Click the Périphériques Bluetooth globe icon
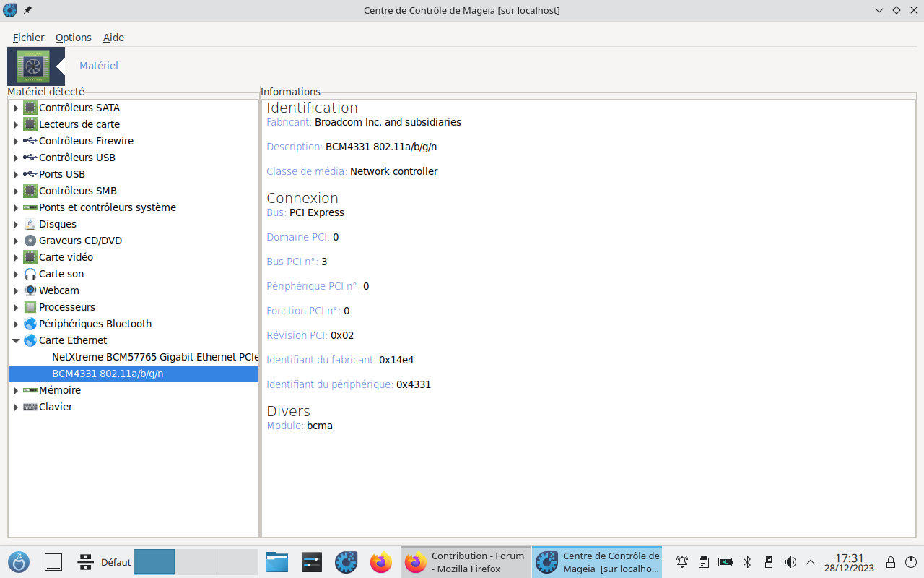Screen dimensions: 924x578 [x=30, y=324]
